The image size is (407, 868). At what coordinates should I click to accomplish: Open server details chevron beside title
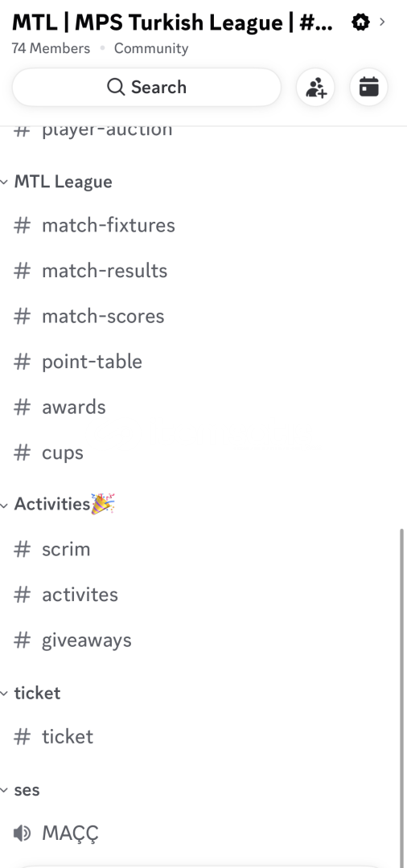click(x=382, y=23)
